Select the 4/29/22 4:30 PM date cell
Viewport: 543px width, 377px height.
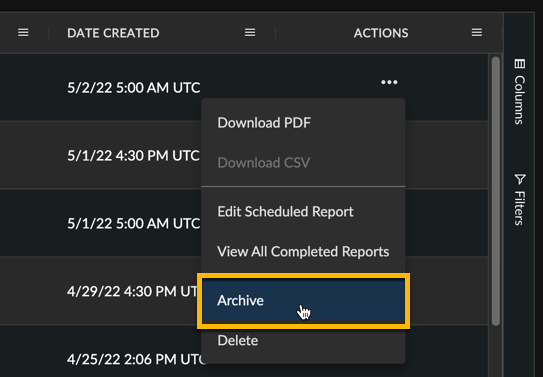133,291
